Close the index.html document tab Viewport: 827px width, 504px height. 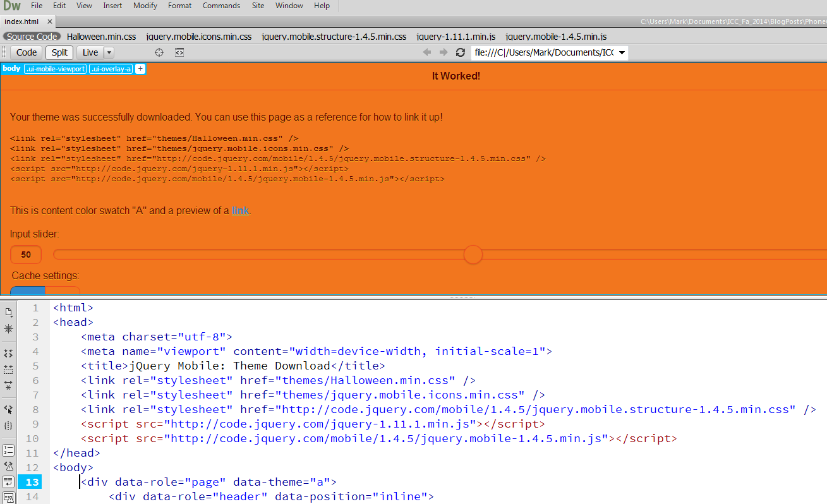point(50,21)
